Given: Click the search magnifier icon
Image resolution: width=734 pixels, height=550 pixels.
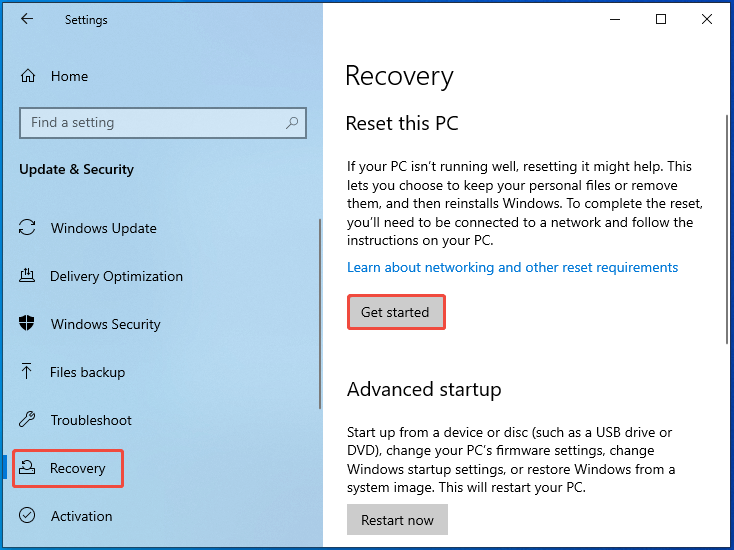Looking at the screenshot, I should pyautogui.click(x=292, y=123).
